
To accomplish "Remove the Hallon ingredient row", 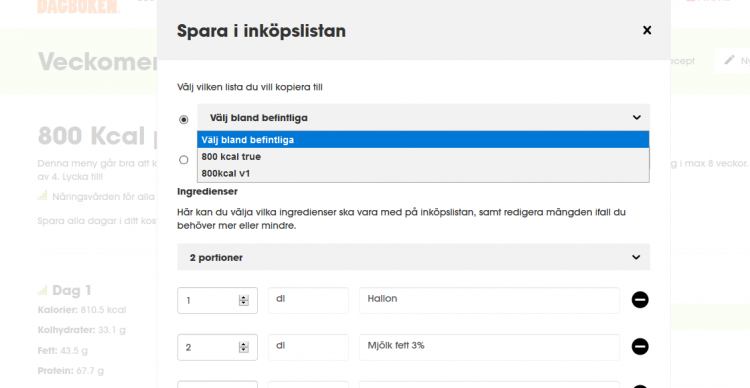I will (x=640, y=300).
